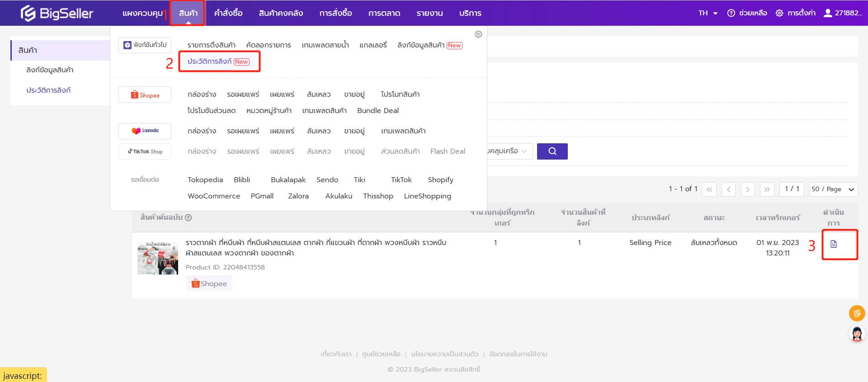Select ประวัติการลิงก์ in the dropdown menu

[218, 61]
